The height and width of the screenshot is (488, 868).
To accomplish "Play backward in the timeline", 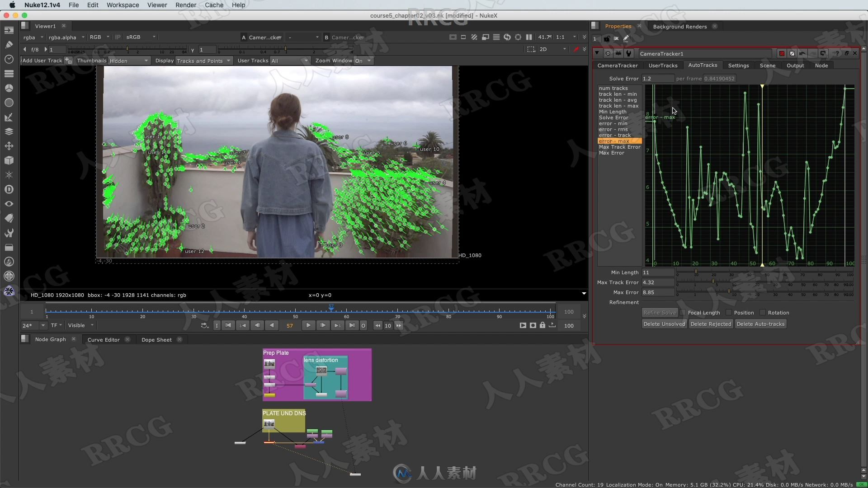I will (272, 325).
